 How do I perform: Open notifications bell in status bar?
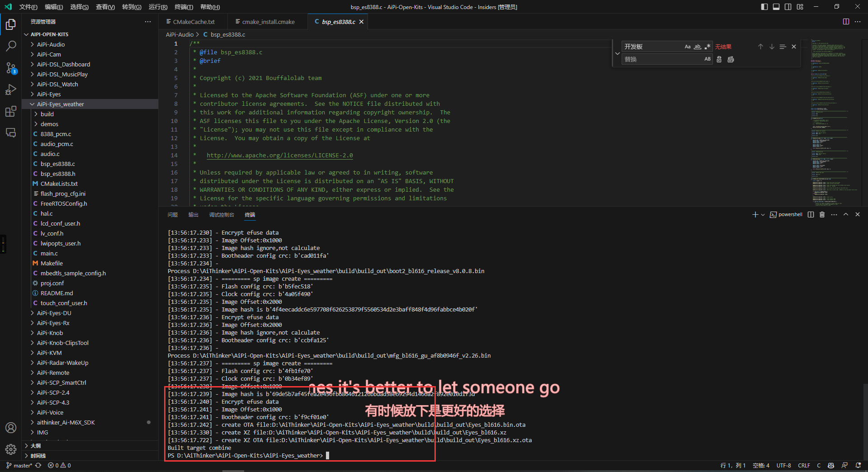(859, 465)
